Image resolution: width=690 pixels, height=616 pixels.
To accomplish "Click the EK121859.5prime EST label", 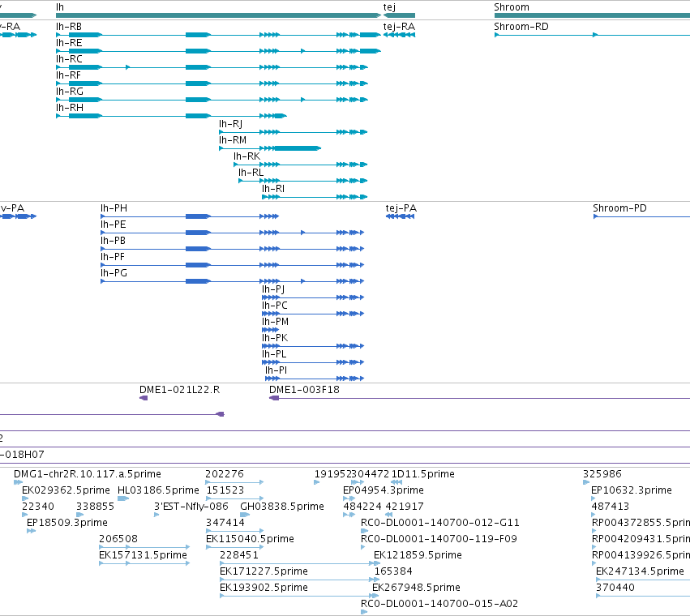I will pyautogui.click(x=418, y=556).
